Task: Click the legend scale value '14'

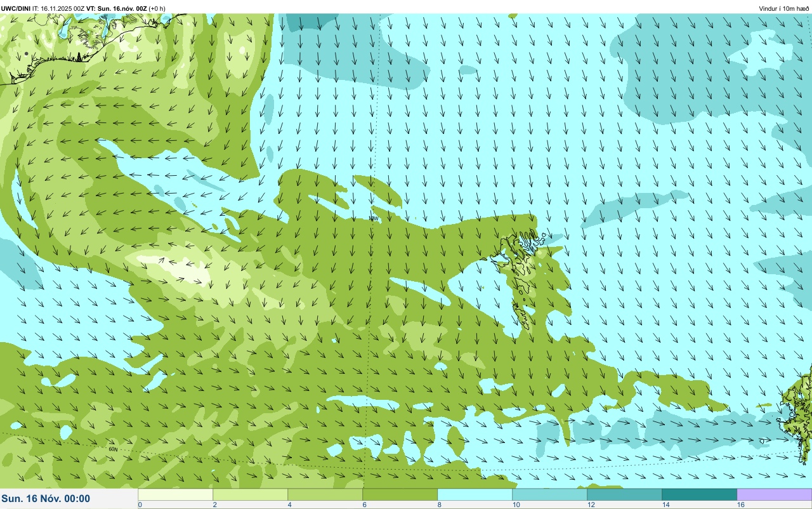Action: 665,505
